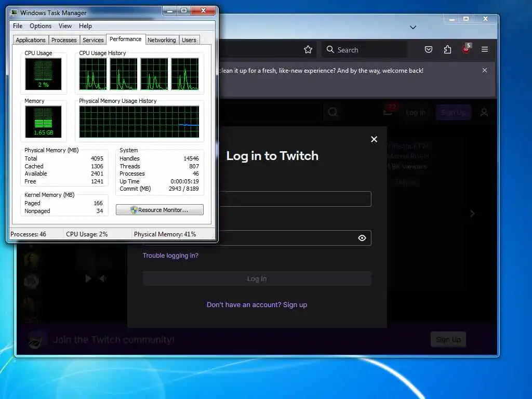This screenshot has height=399, width=532.
Task: Click the dimmed volume icon on Twitch player
Action: tap(102, 278)
